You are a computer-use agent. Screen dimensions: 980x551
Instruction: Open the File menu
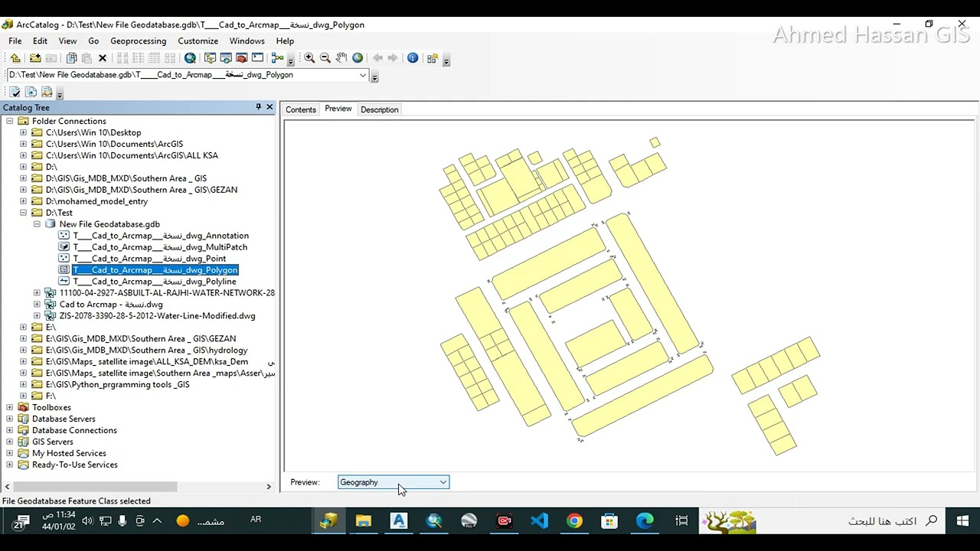coord(15,41)
